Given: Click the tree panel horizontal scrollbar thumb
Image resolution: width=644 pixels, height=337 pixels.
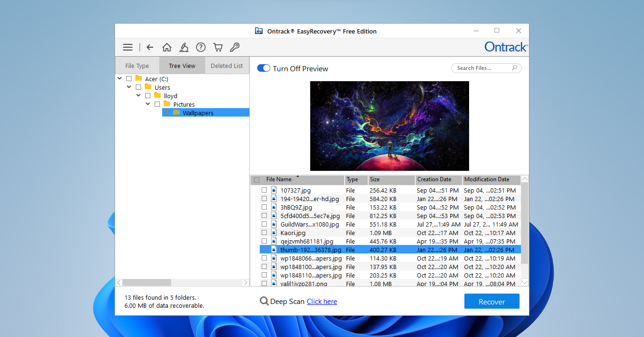Looking at the screenshot, I should (x=147, y=282).
